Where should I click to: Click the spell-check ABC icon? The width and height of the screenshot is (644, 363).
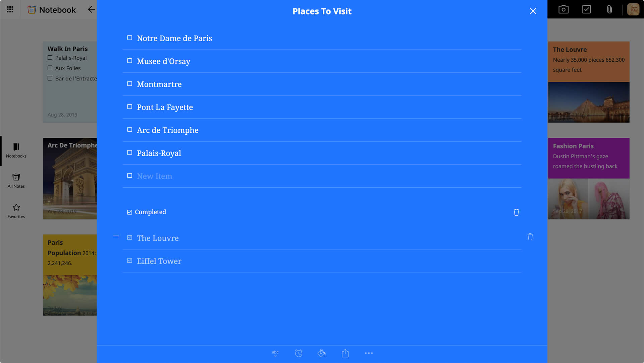pyautogui.click(x=275, y=353)
